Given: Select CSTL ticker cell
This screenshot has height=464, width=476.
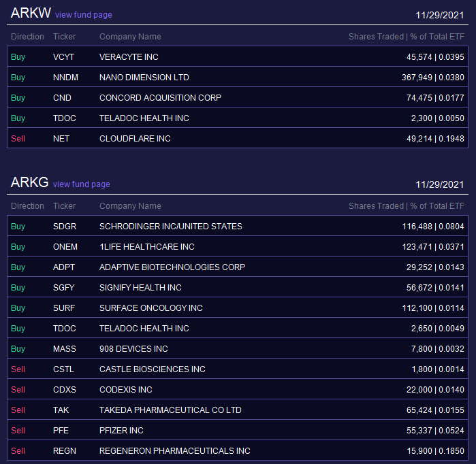Looking at the screenshot, I should 63,369.
